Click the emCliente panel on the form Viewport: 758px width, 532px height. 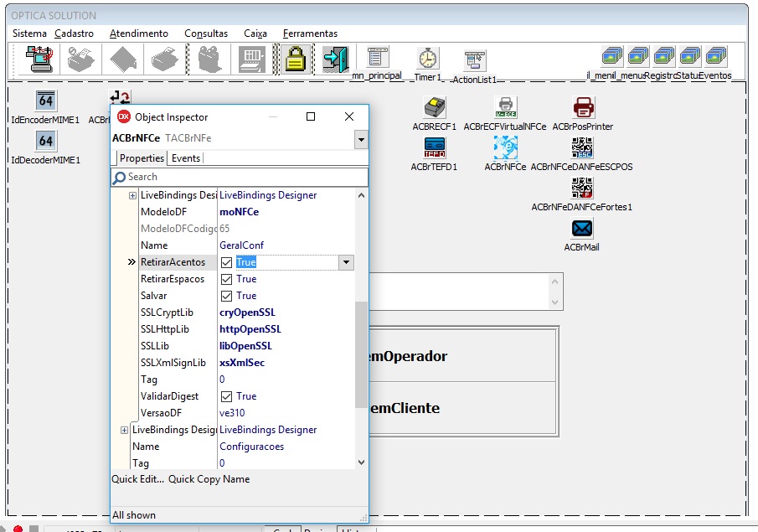(x=463, y=409)
